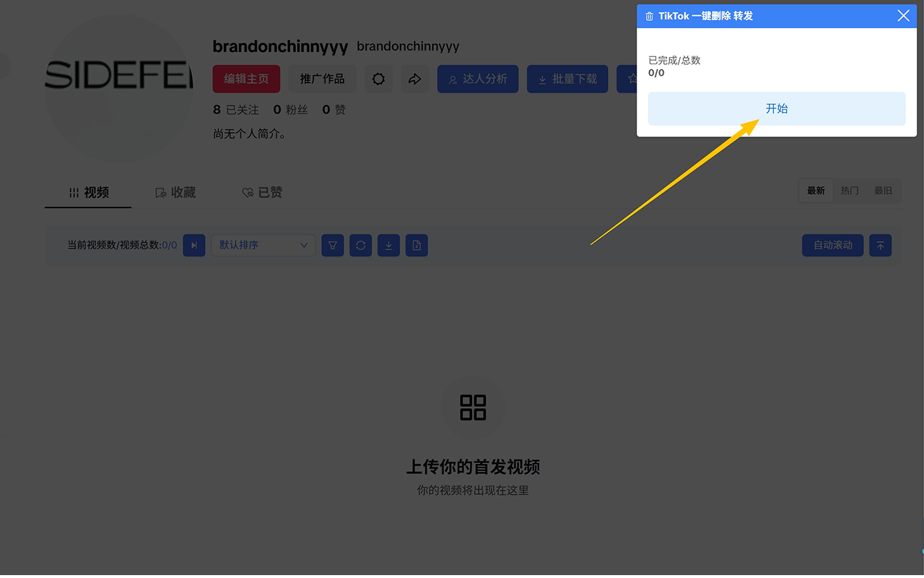Screen dimensions: 924x578
Task: Open profile settings with the gear icon
Action: click(378, 79)
